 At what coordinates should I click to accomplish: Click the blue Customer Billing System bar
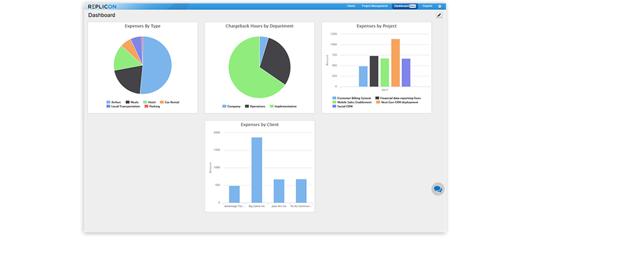(x=364, y=76)
